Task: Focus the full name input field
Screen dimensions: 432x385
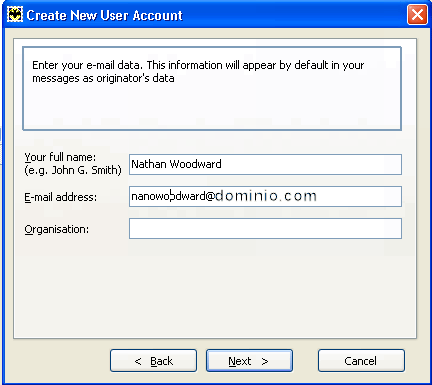Action: tap(265, 164)
